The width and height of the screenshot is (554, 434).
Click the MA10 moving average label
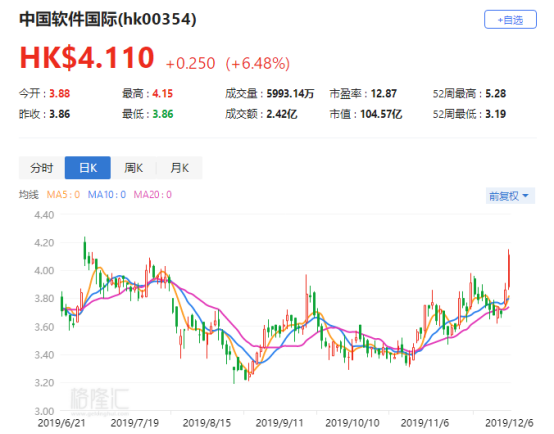pos(107,195)
